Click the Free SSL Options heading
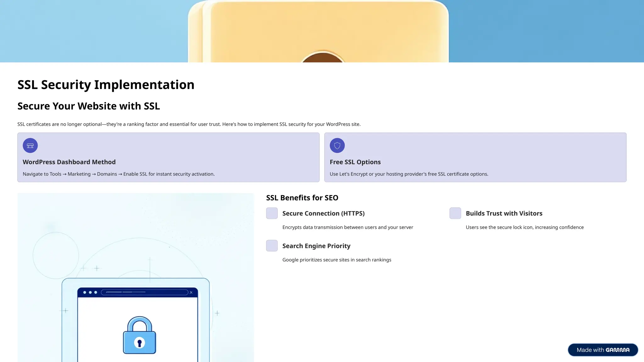644x362 pixels. click(355, 162)
